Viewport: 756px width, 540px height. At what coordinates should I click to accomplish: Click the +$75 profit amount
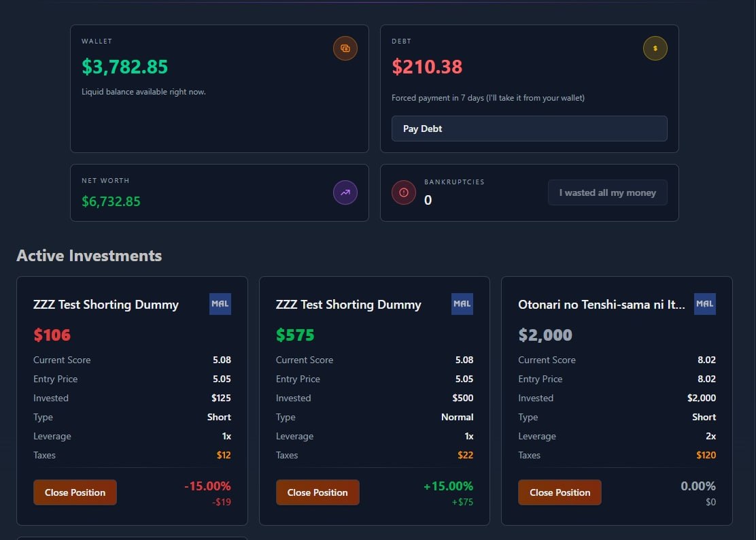pyautogui.click(x=462, y=502)
